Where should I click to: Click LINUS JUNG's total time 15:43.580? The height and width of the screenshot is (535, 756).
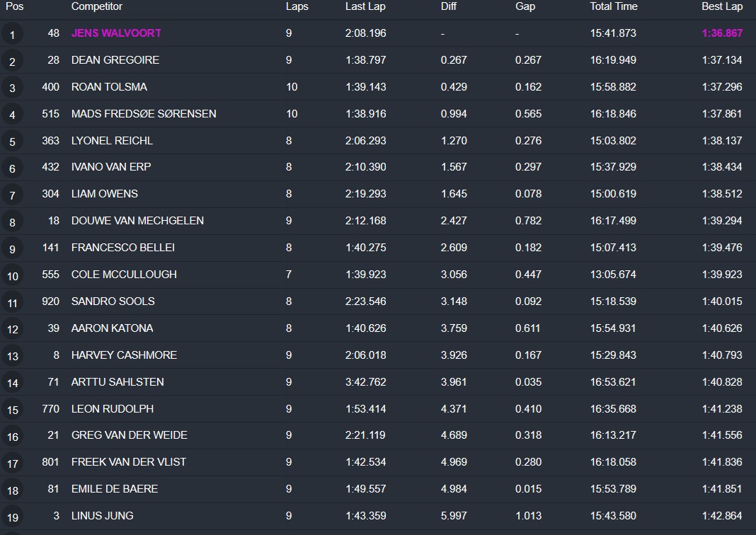click(613, 516)
